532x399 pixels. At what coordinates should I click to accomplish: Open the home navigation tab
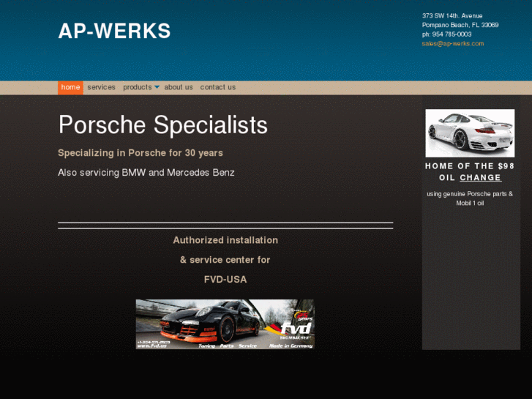(x=70, y=88)
